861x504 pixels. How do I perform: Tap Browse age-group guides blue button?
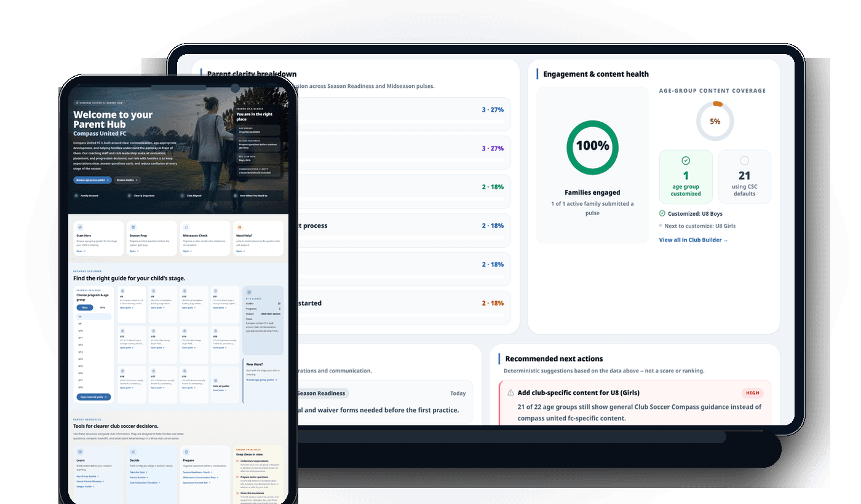[x=92, y=180]
